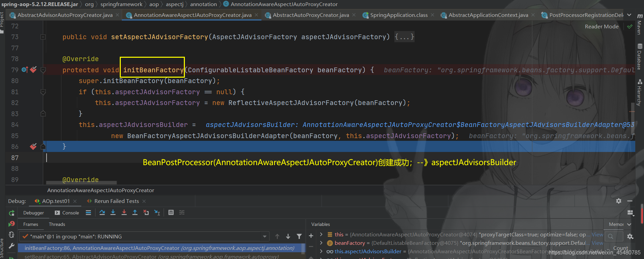
Task: Click the frames filter funnel icon
Action: (299, 236)
